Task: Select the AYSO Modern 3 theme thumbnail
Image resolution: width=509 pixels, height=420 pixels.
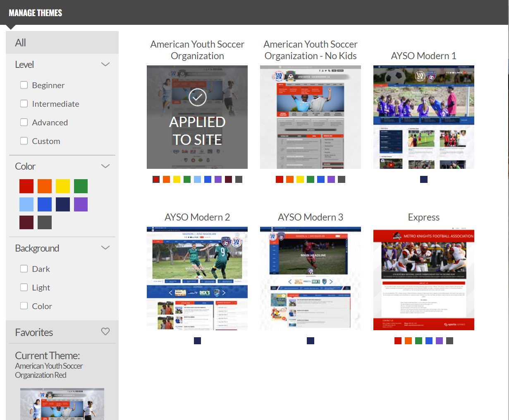Action: click(x=310, y=278)
